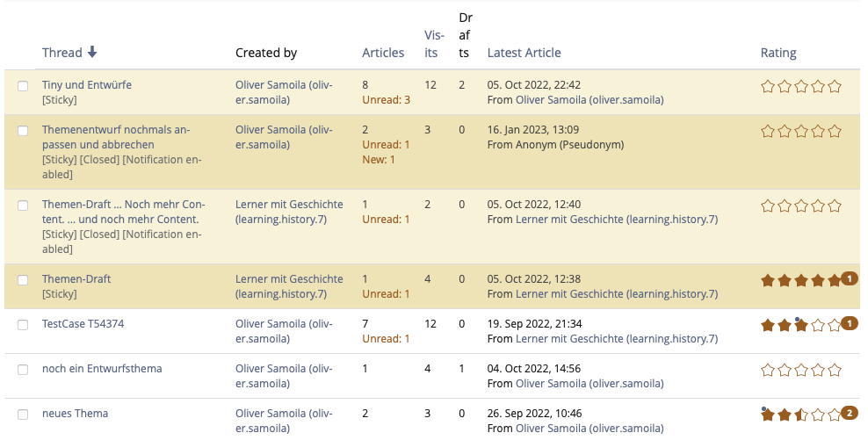Click second star on neues Thema rating
868x440 pixels.
click(785, 415)
